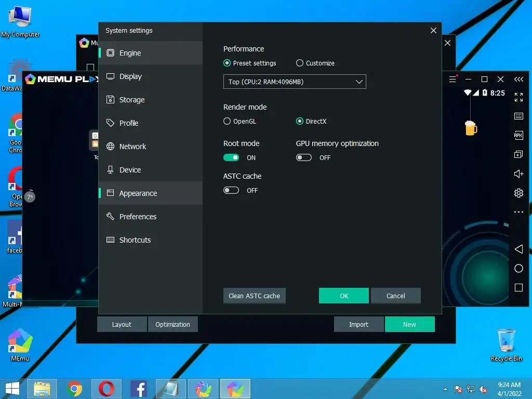Click Optimization button in Multi-MEmu window
The width and height of the screenshot is (532, 399).
172,324
